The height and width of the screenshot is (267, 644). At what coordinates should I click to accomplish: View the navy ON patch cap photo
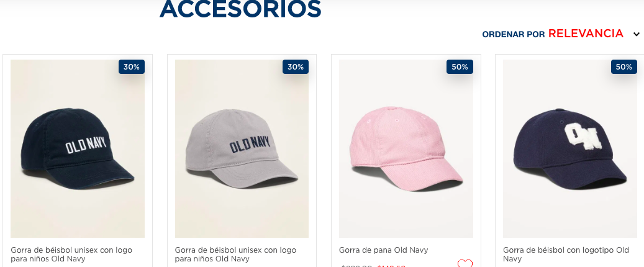coord(570,148)
